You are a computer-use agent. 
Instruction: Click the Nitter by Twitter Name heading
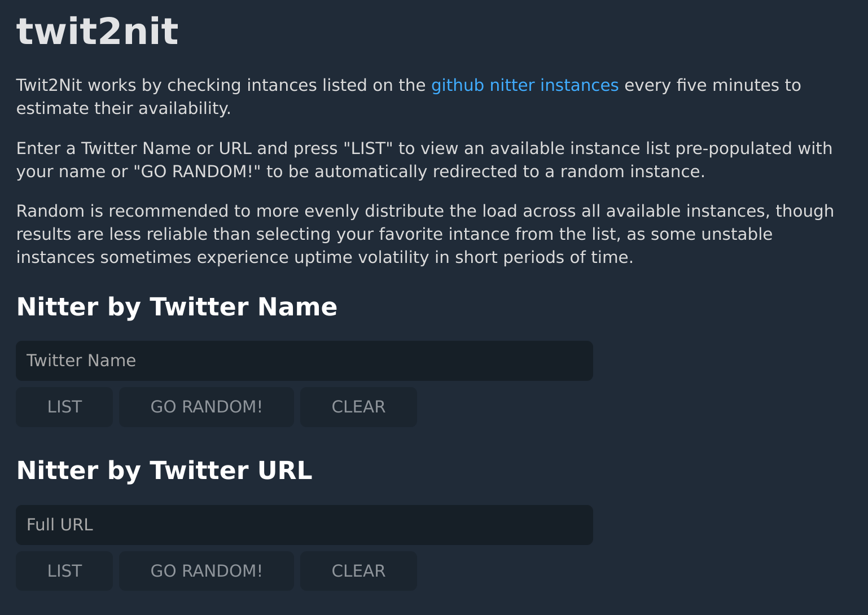click(177, 307)
